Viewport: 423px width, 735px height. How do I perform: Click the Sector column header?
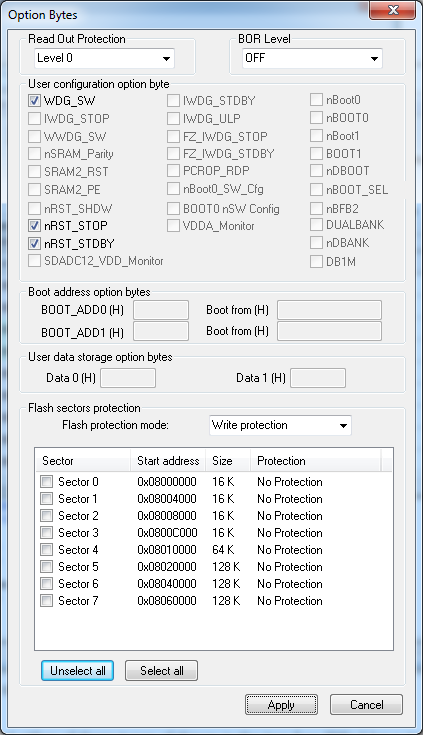pos(83,461)
